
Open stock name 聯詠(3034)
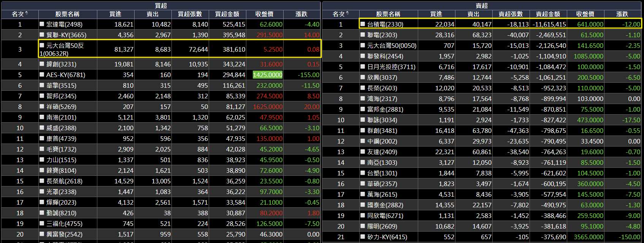tap(382, 120)
